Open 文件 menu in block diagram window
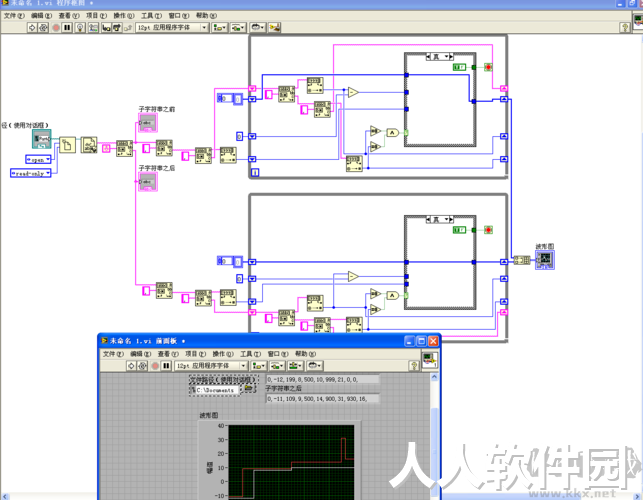Screen dimensions: 643x500 click(x=14, y=16)
